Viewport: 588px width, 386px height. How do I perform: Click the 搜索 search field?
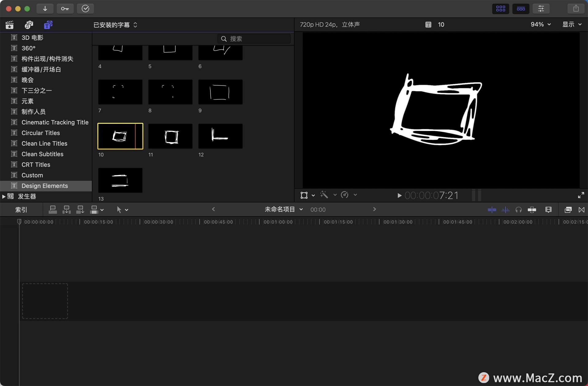pyautogui.click(x=257, y=39)
